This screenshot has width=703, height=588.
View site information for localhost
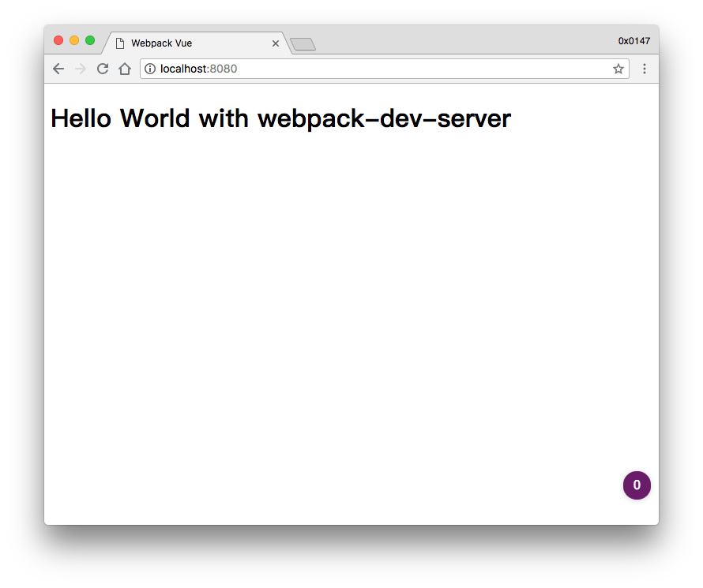tap(150, 69)
